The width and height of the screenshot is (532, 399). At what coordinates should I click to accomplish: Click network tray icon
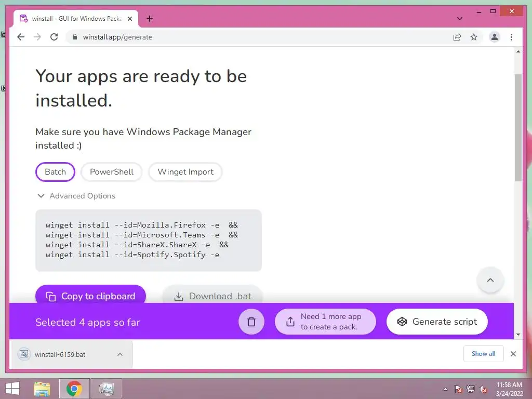[x=471, y=389]
